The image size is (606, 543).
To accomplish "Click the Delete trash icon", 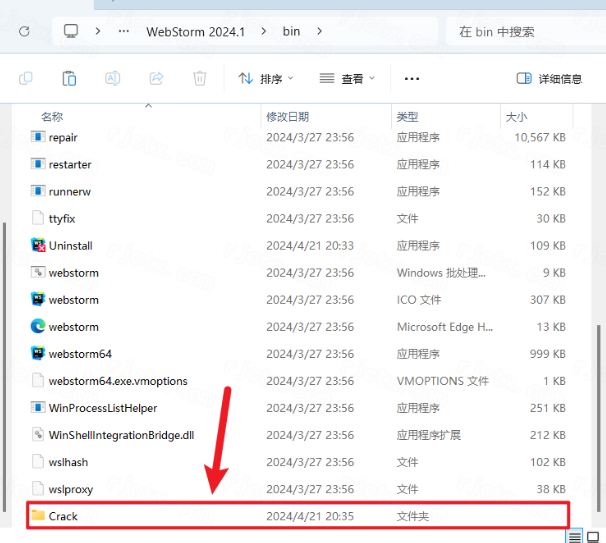I will coord(199,78).
